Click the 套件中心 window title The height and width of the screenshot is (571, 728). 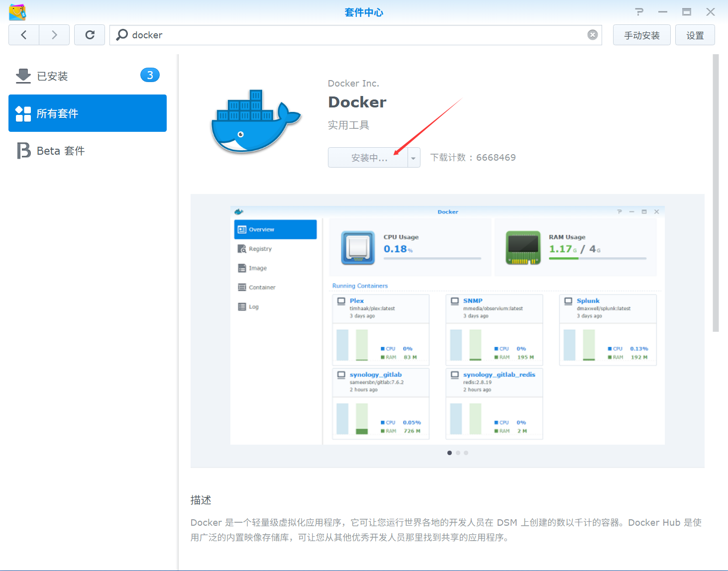click(x=364, y=12)
